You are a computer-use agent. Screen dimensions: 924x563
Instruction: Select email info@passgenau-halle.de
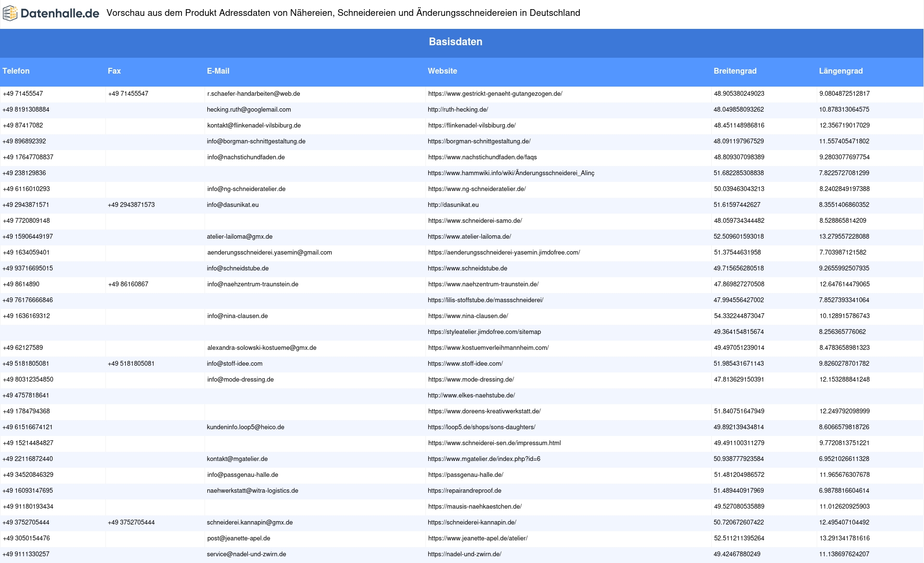click(x=243, y=475)
